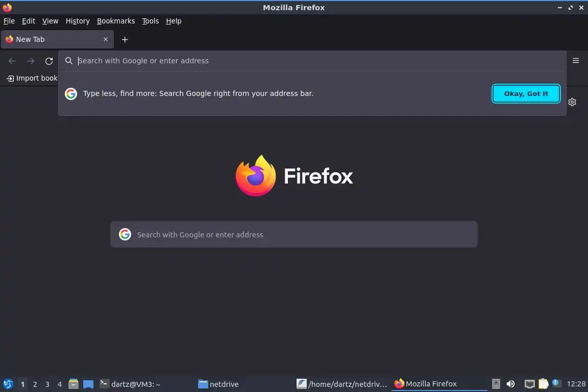Click Google icon in page search box

pos(125,234)
